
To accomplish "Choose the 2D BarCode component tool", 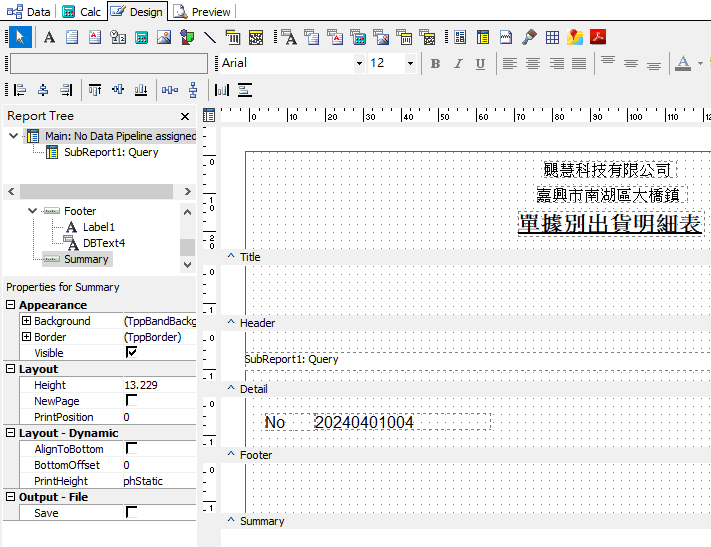I will pos(256,37).
